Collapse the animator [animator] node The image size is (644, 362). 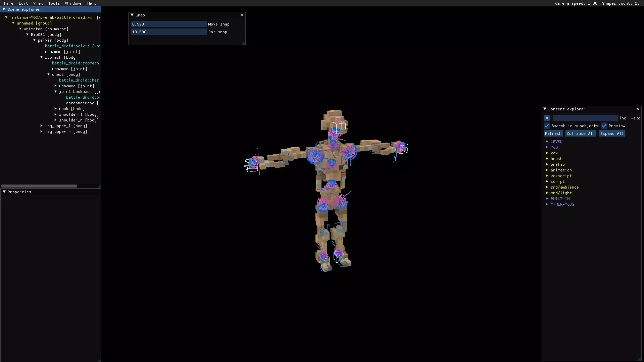coord(20,29)
